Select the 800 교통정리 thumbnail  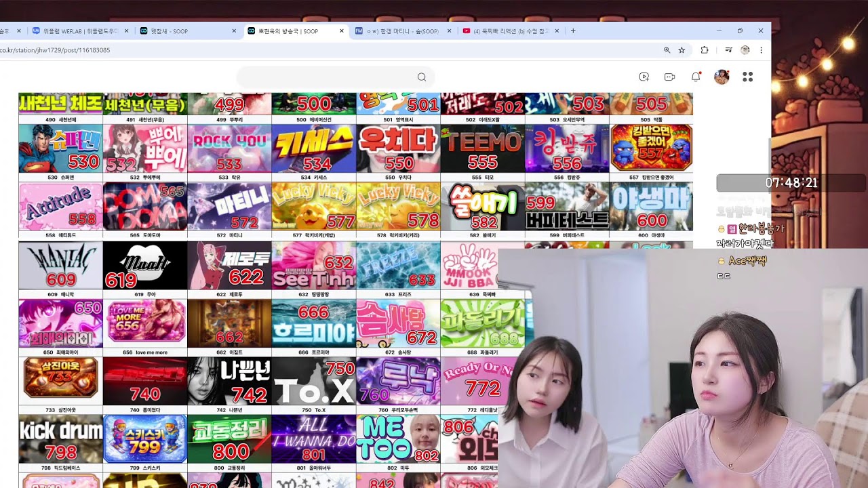pos(229,439)
